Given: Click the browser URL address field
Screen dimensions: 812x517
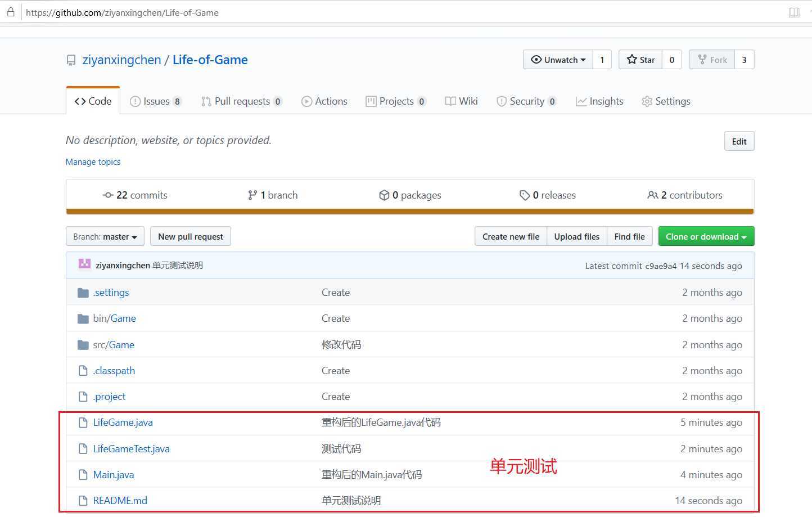Looking at the screenshot, I should pos(394,12).
